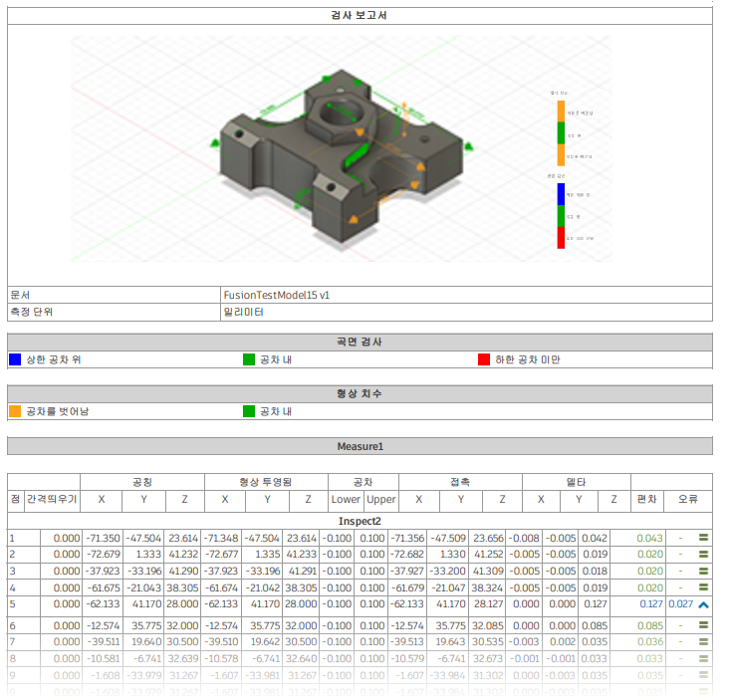
Task: Click the blue up-arrow icon in row 5
Action: coord(703,604)
